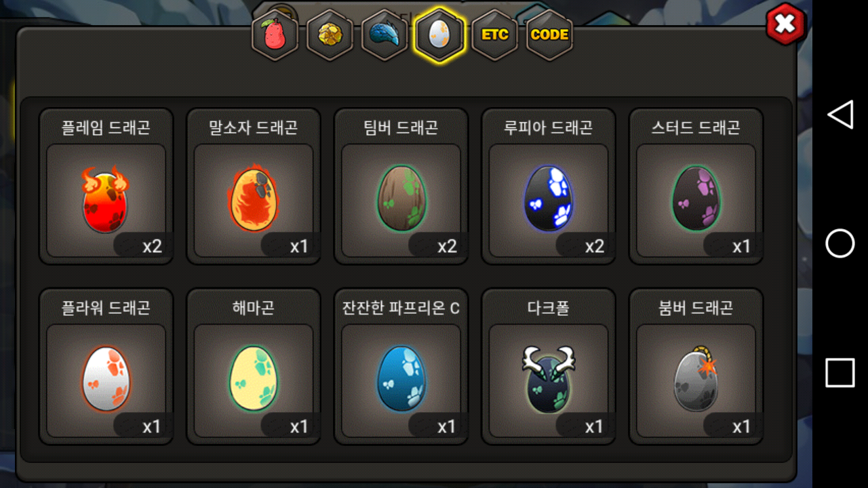Switch to the CODE tab

coord(549,35)
